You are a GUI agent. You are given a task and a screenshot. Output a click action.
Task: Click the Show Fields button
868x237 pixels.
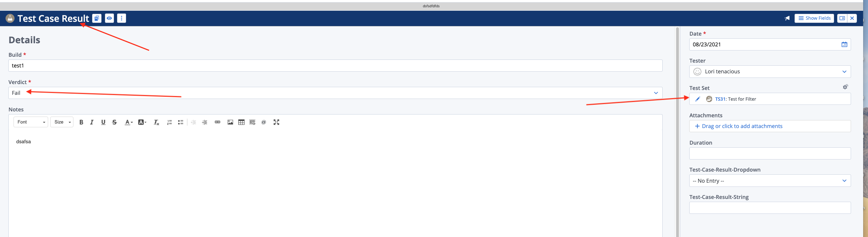click(x=814, y=18)
